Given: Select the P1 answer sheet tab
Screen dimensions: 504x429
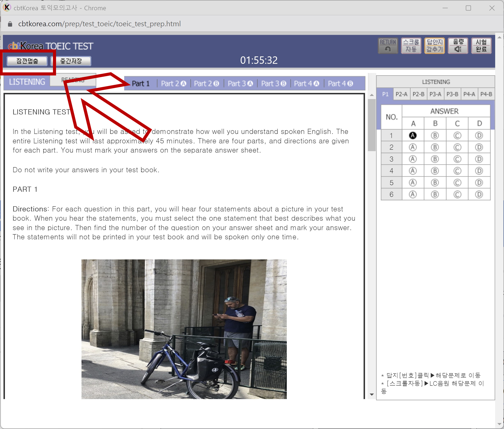Looking at the screenshot, I should tap(385, 94).
